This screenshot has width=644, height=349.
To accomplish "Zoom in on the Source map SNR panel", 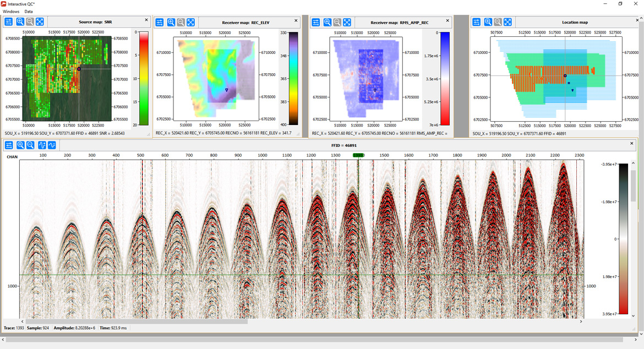I will pyautogui.click(x=20, y=22).
